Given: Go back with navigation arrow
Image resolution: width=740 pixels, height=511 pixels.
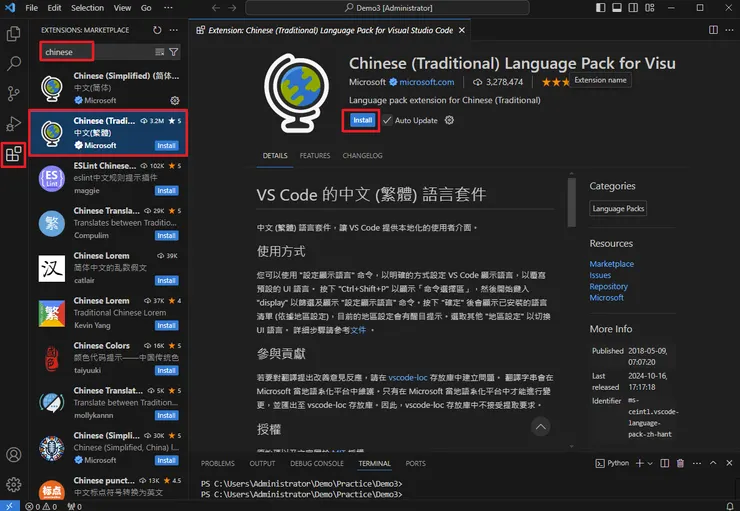Looking at the screenshot, I should click(216, 8).
